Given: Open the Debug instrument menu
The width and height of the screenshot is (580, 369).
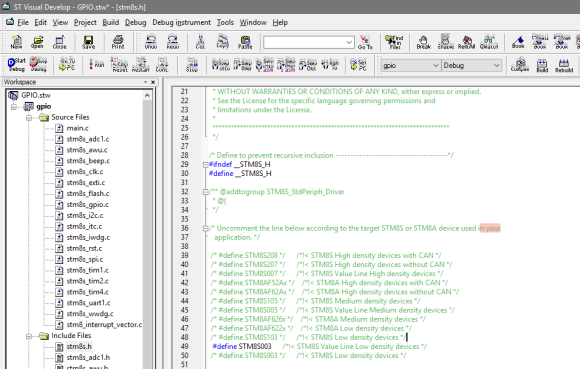Looking at the screenshot, I should click(181, 23).
